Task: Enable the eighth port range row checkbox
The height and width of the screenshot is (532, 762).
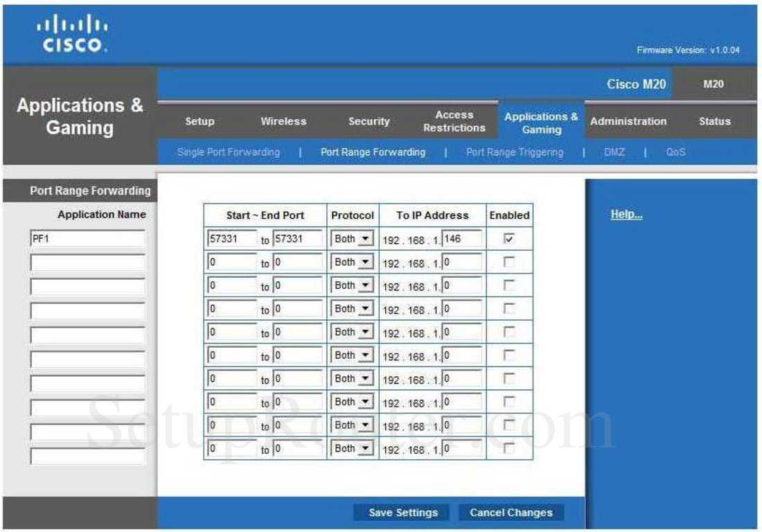Action: point(509,402)
